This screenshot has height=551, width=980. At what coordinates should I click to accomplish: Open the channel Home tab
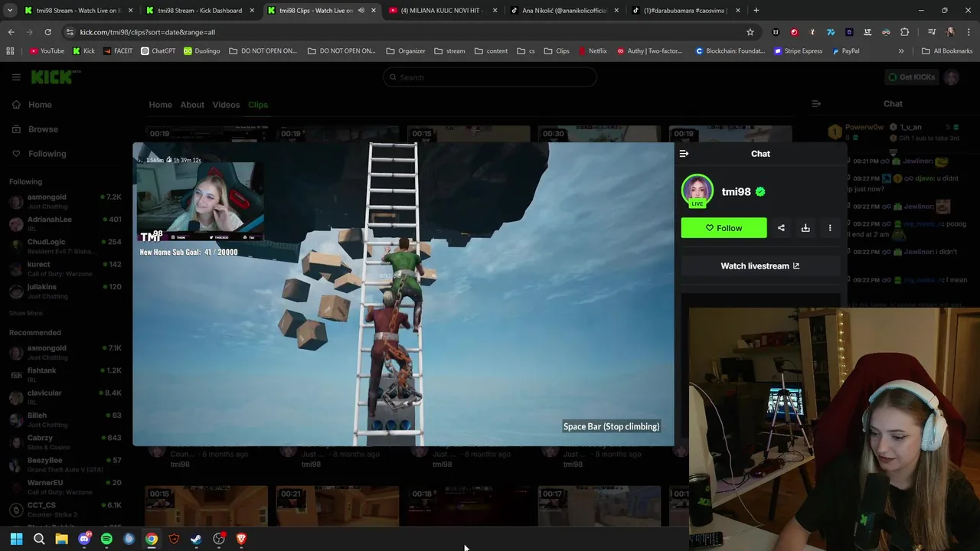(x=160, y=105)
